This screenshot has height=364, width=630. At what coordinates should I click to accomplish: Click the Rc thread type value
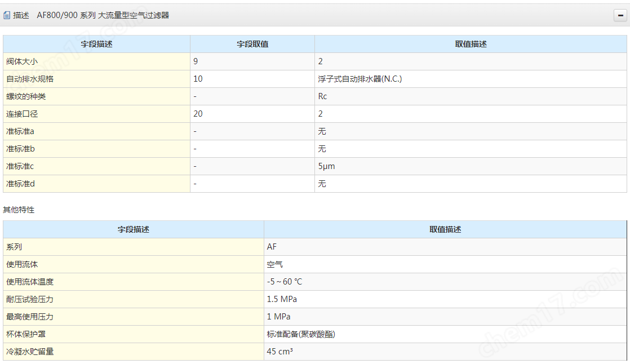[x=322, y=96]
